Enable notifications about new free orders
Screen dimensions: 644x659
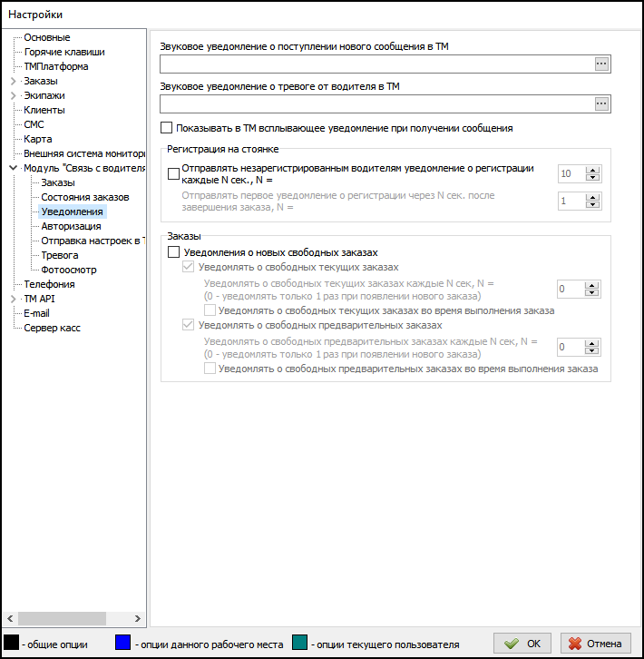point(174,253)
